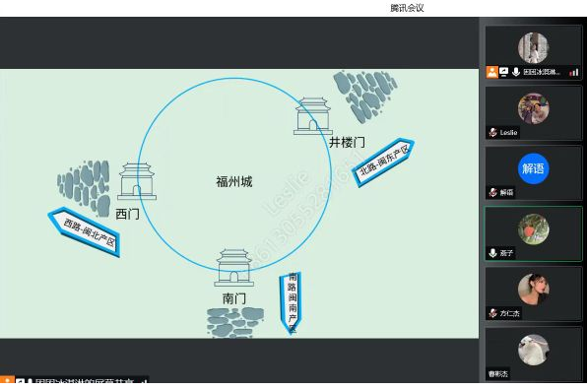Viewport: 588px width, 390px height.
Task: Click the 南门 gate building on the slide
Action: pos(234,267)
